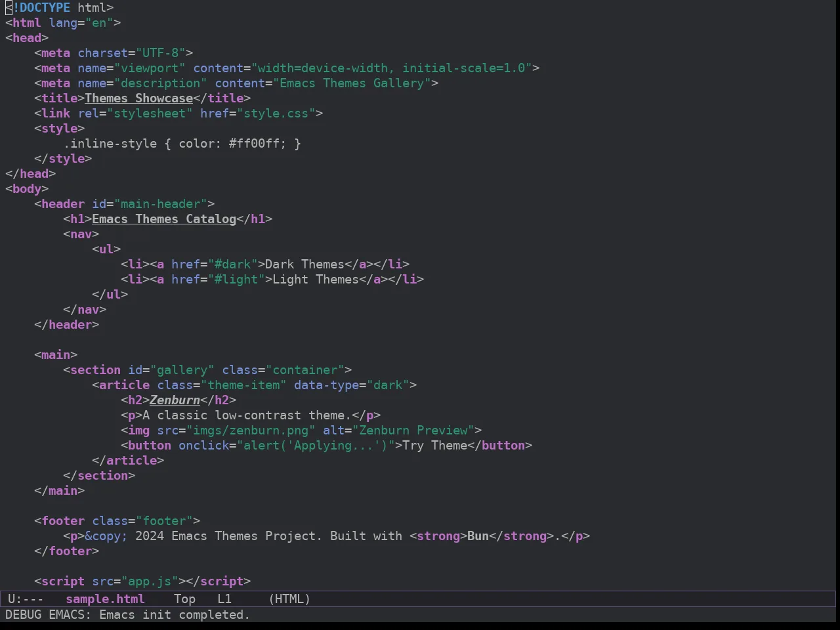Click the opening <style> tag
840x630 pixels.
click(x=60, y=129)
